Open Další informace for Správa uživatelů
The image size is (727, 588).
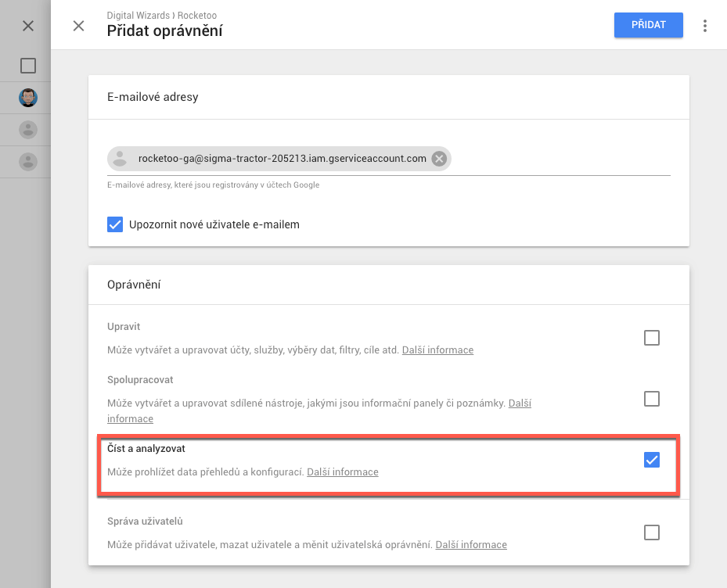(x=470, y=544)
